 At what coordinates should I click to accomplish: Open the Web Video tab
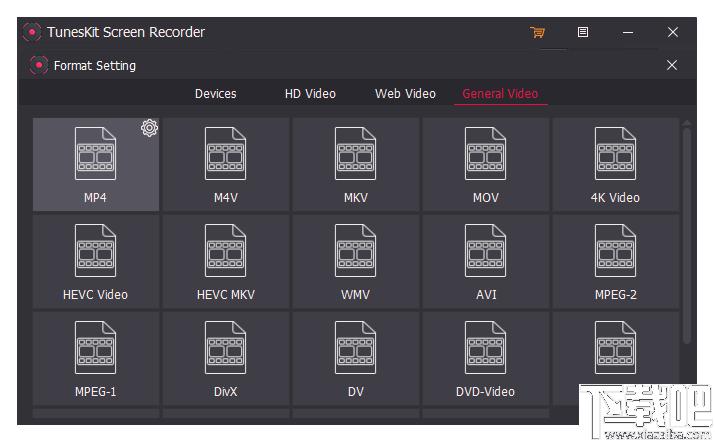tap(405, 94)
